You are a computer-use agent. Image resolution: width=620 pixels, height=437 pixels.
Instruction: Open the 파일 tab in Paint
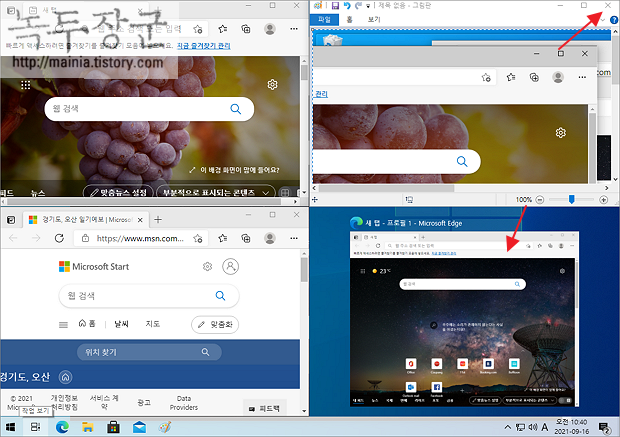click(x=324, y=19)
